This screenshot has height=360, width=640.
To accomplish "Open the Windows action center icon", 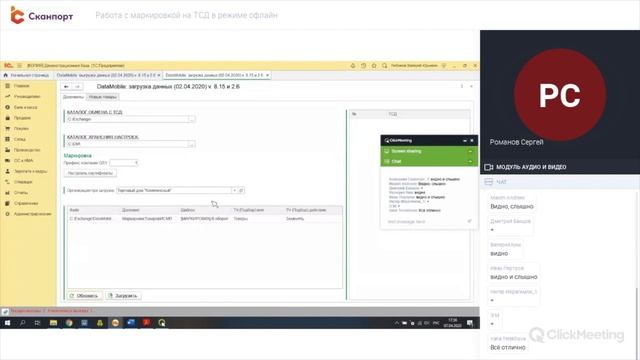I will pyautogui.click(x=470, y=323).
